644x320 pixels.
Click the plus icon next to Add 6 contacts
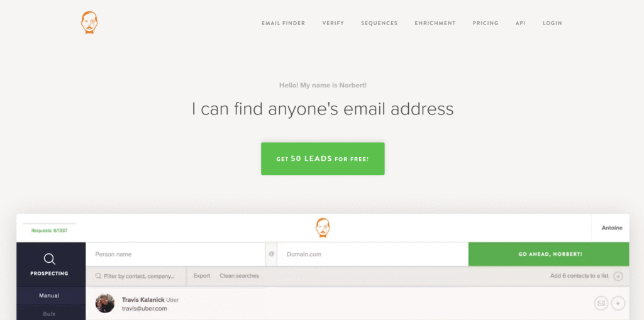pos(618,277)
